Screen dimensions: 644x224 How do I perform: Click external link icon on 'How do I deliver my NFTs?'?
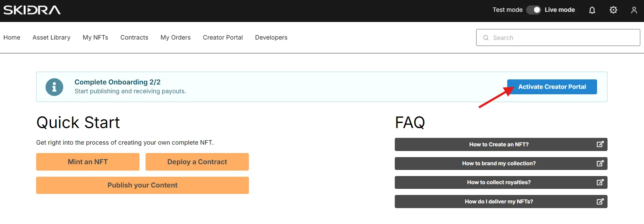point(600,202)
